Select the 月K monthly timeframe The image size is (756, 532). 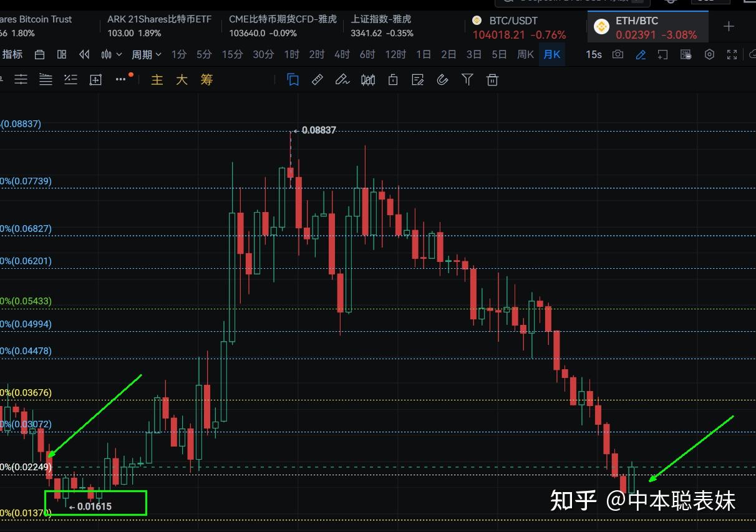(x=551, y=54)
